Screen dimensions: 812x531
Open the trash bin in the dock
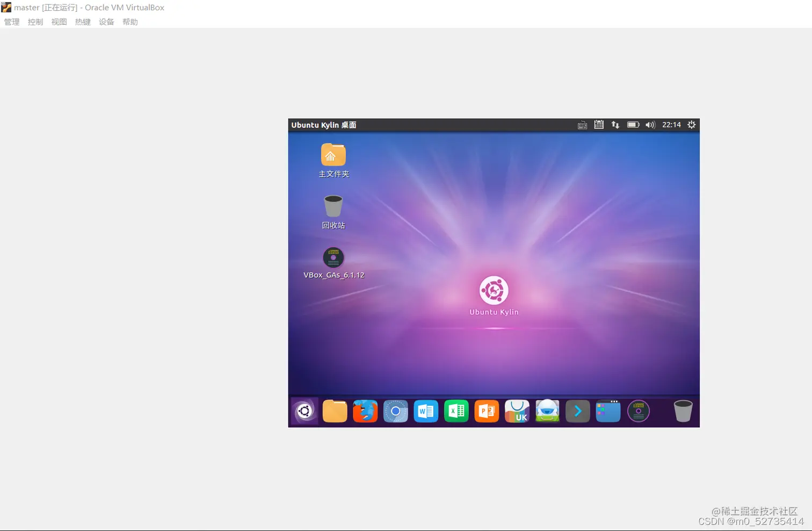[683, 412]
